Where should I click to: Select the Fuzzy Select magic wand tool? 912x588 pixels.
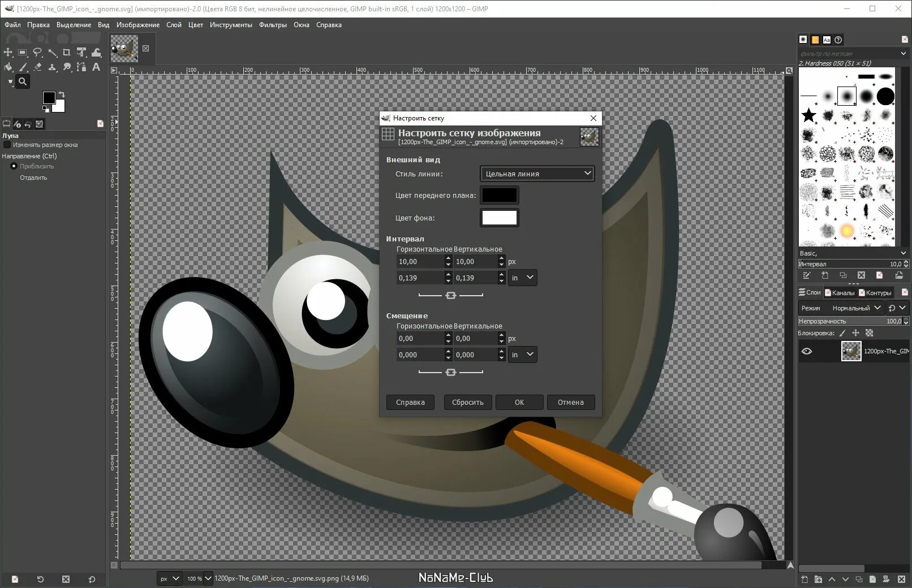(52, 53)
